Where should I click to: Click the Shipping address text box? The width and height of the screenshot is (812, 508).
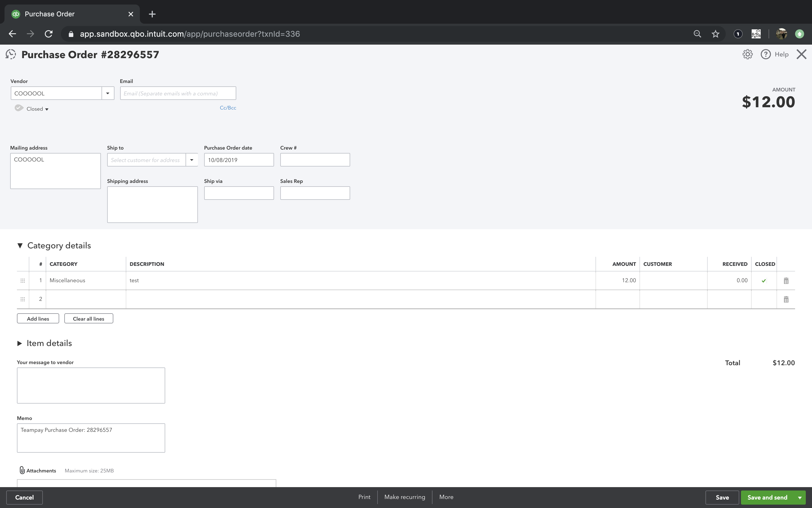coord(152,205)
